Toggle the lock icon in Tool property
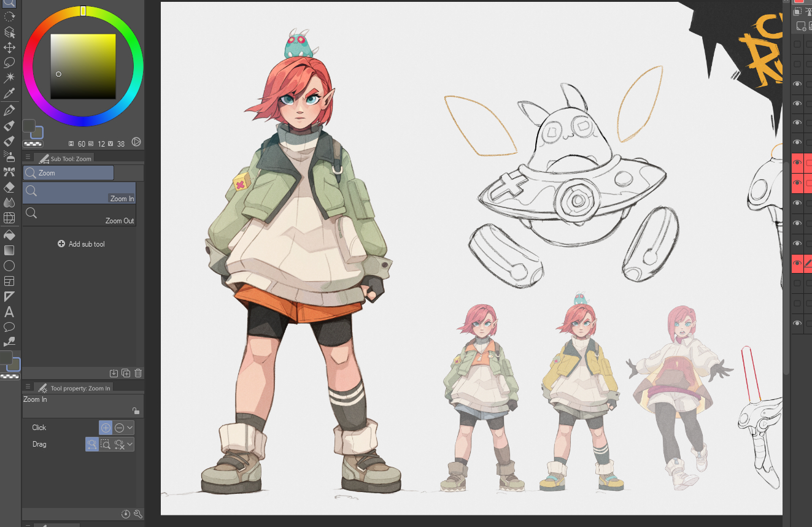Screen dimensions: 812x527 pos(136,411)
